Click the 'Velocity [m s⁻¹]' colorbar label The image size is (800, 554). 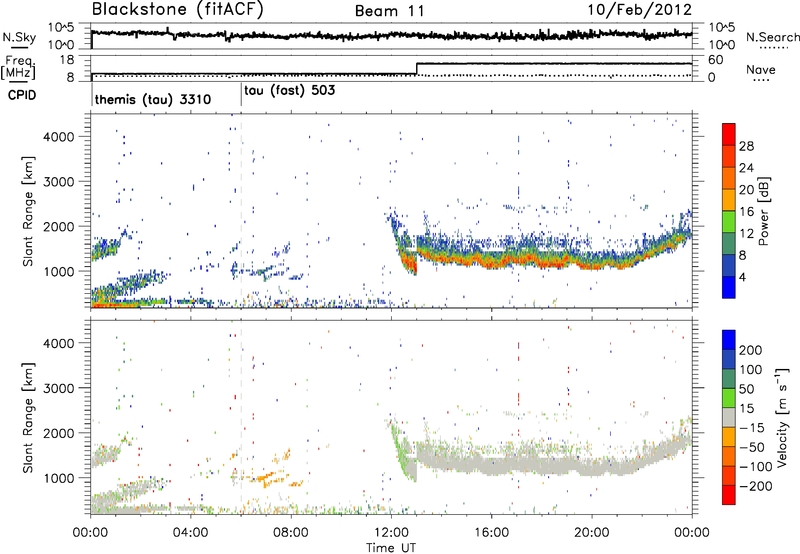click(782, 417)
